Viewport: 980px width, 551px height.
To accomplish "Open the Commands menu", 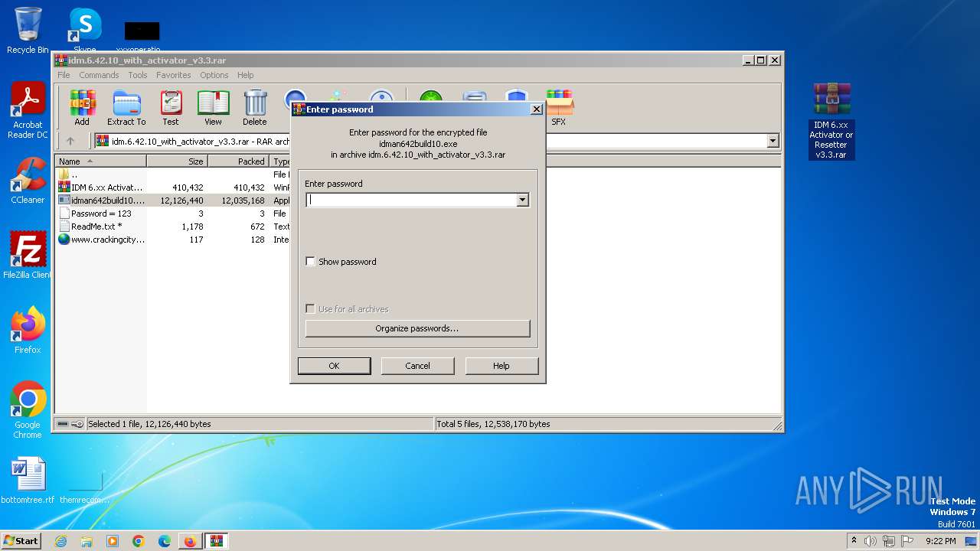I will [x=99, y=75].
